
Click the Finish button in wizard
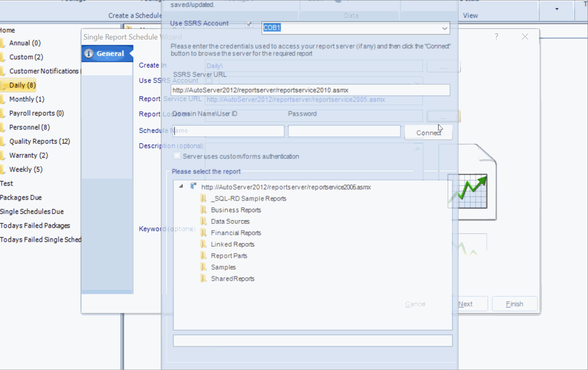(515, 304)
